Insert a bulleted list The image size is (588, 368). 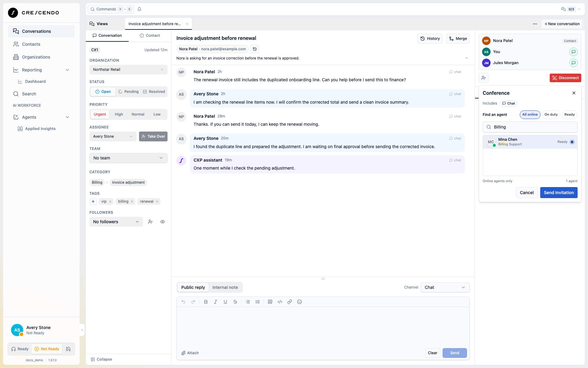(x=248, y=302)
